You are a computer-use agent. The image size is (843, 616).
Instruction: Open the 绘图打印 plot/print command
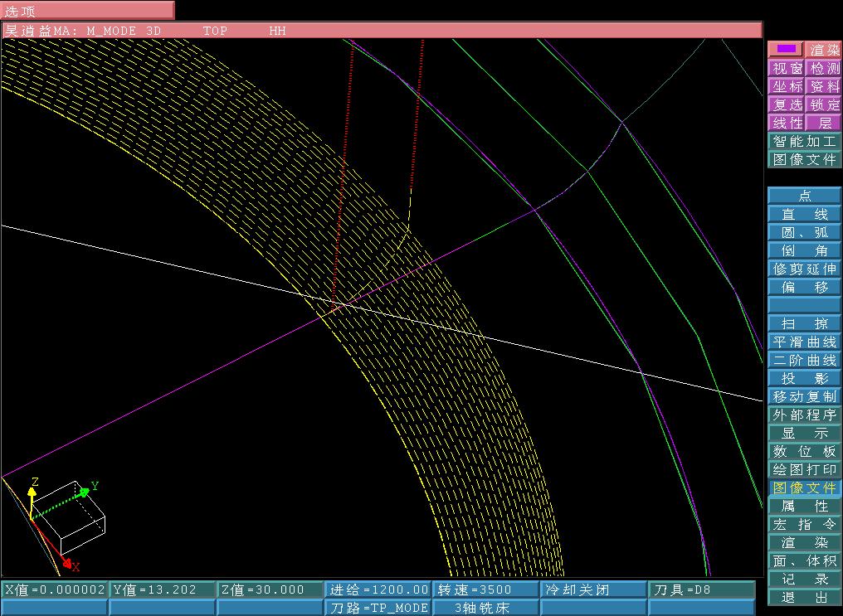pos(804,469)
